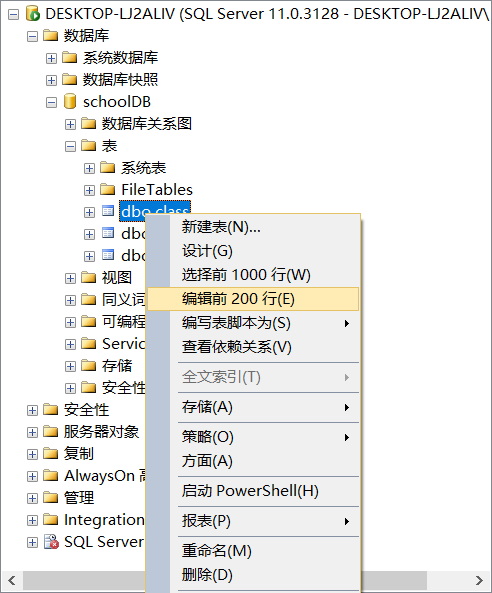Select the FileTables tree label
The width and height of the screenshot is (492, 593).
coord(157,190)
